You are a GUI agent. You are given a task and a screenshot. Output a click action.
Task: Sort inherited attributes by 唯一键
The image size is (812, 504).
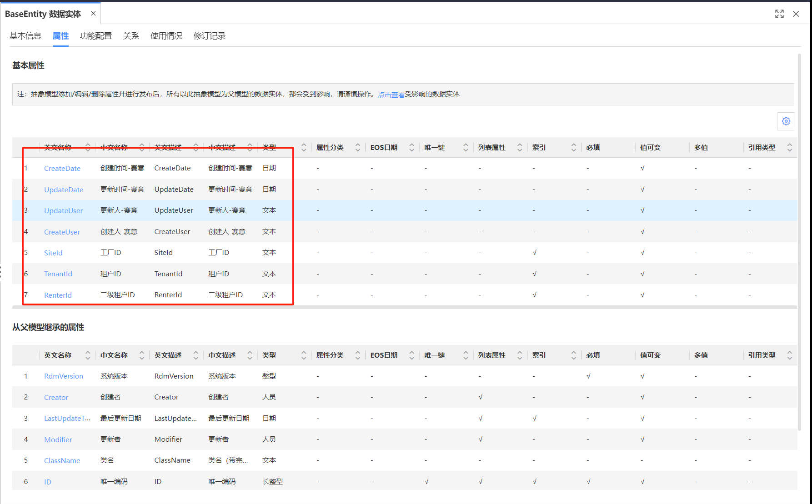pos(466,355)
